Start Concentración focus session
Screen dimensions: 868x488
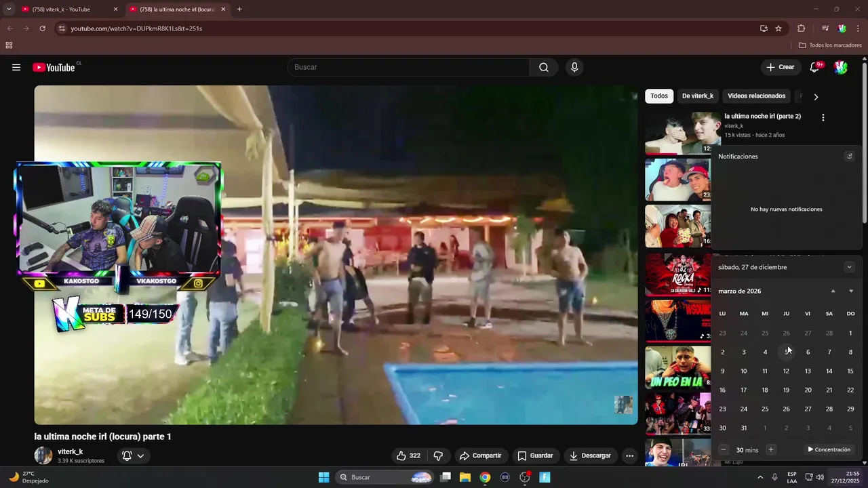tap(829, 449)
